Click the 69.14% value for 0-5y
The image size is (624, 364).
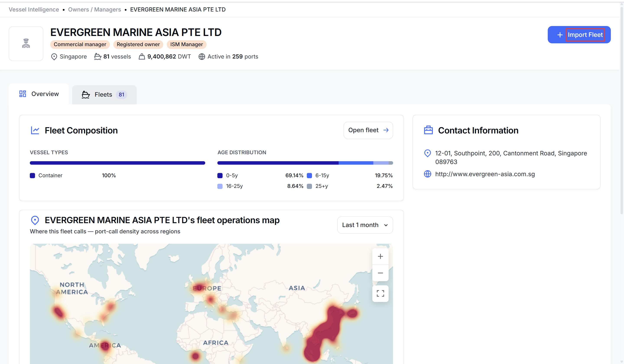[294, 175]
